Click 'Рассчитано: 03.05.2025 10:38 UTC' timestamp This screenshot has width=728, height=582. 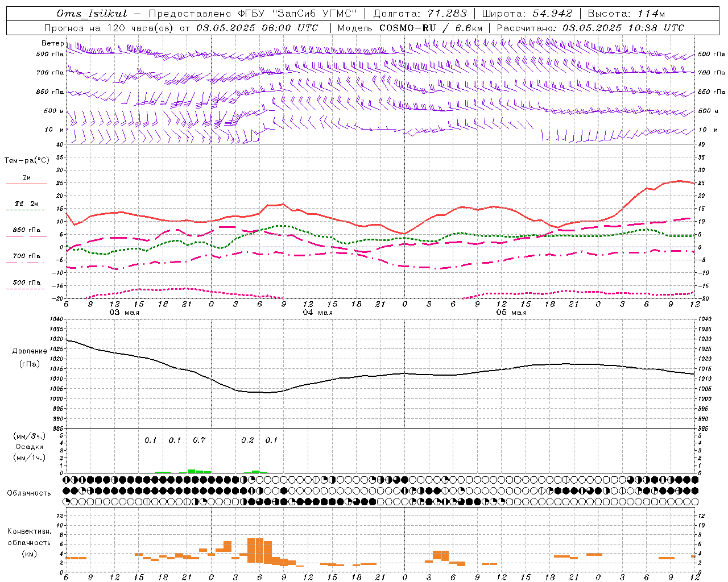point(590,28)
